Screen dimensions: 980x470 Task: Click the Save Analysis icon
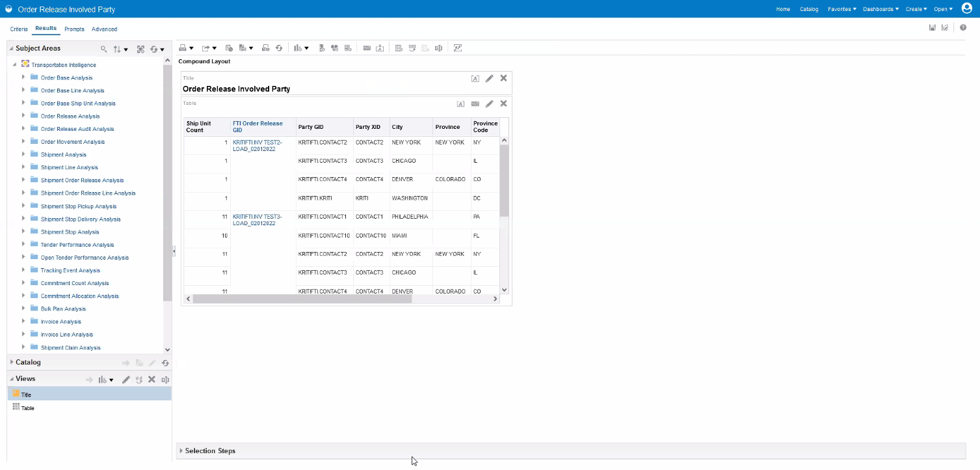(932, 28)
